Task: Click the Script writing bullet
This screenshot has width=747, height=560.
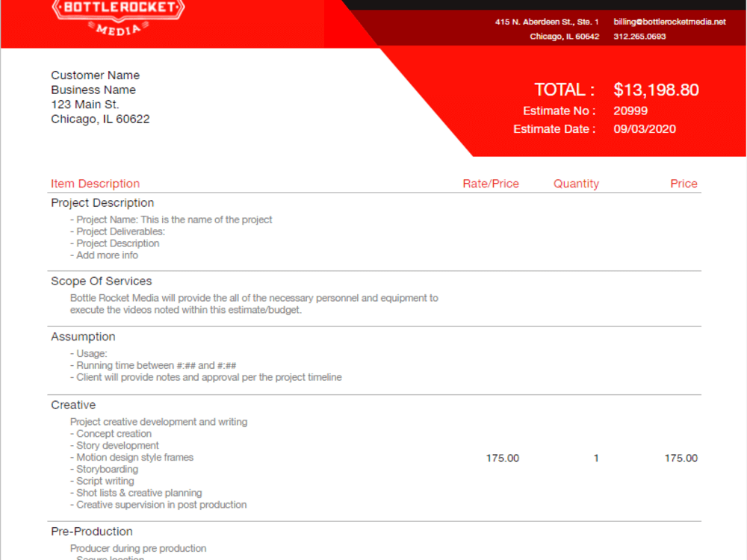Action: [102, 482]
